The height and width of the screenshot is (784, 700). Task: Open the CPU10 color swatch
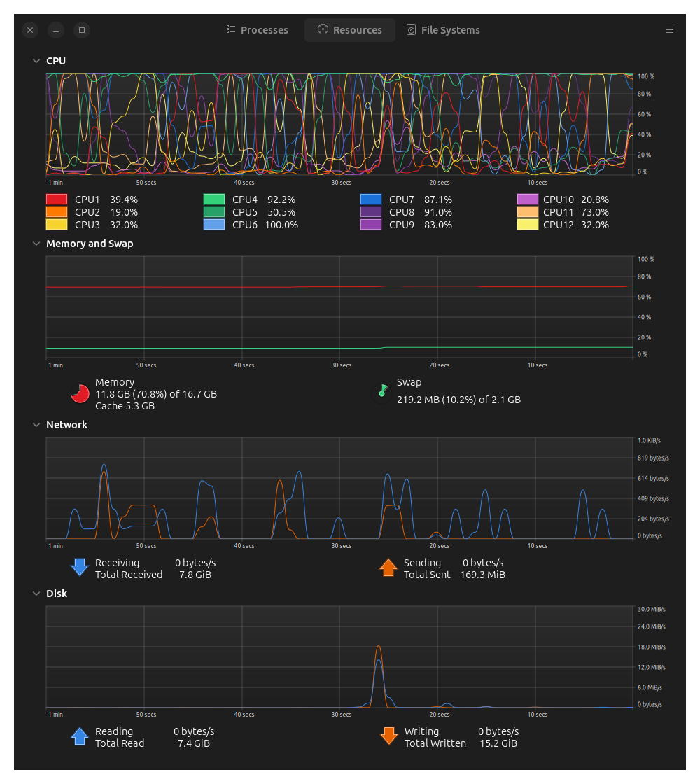point(528,199)
